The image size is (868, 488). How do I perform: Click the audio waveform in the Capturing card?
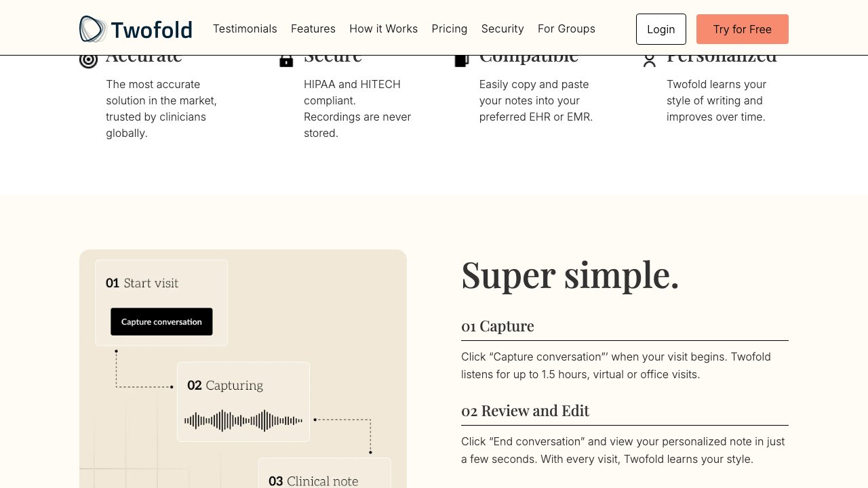243,420
